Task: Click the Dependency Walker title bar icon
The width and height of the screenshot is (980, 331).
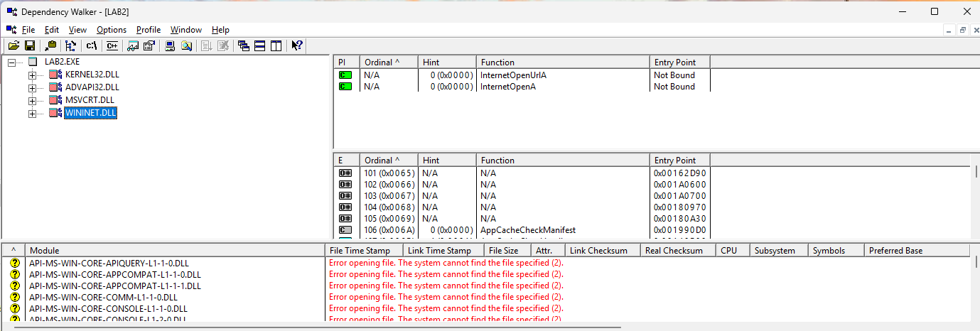Action: click(x=12, y=12)
